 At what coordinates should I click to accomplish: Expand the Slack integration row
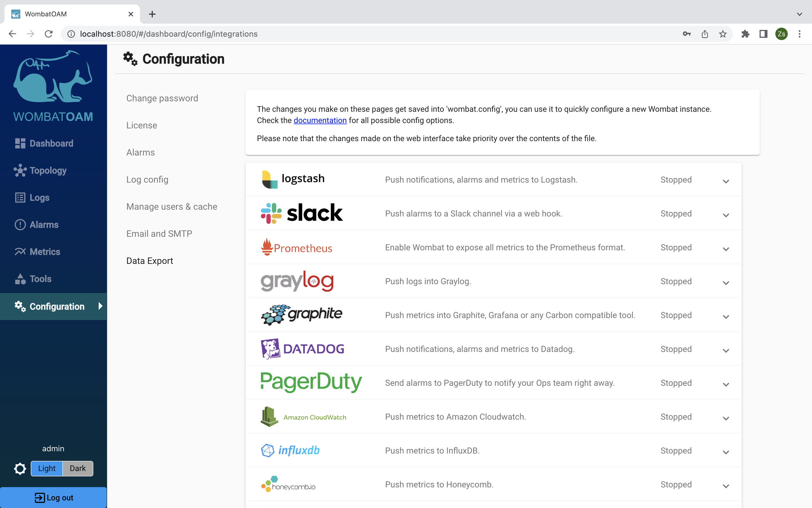pos(726,215)
